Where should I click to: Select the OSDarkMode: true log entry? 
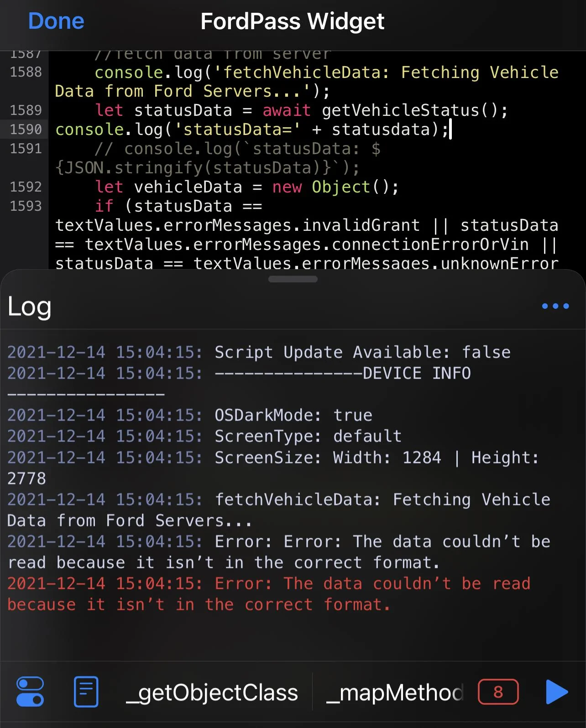pos(189,415)
